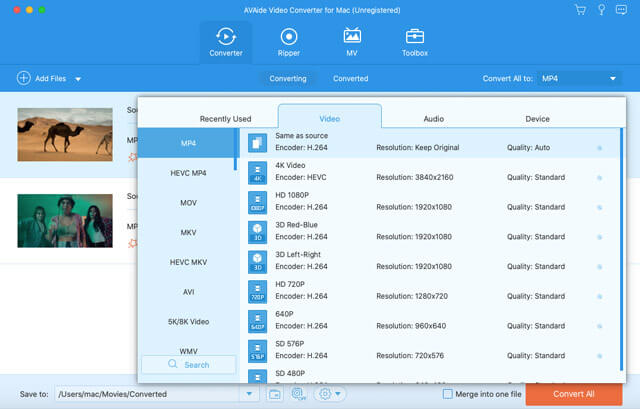Choose HEVC MKV in the format list
Screen dimensions: 640x409
pyautogui.click(x=188, y=262)
